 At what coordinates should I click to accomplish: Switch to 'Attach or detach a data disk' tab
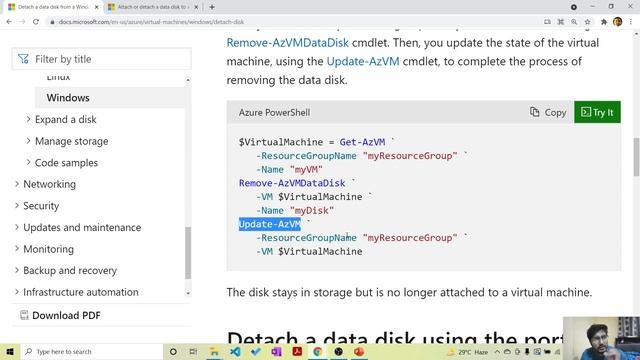152,7
